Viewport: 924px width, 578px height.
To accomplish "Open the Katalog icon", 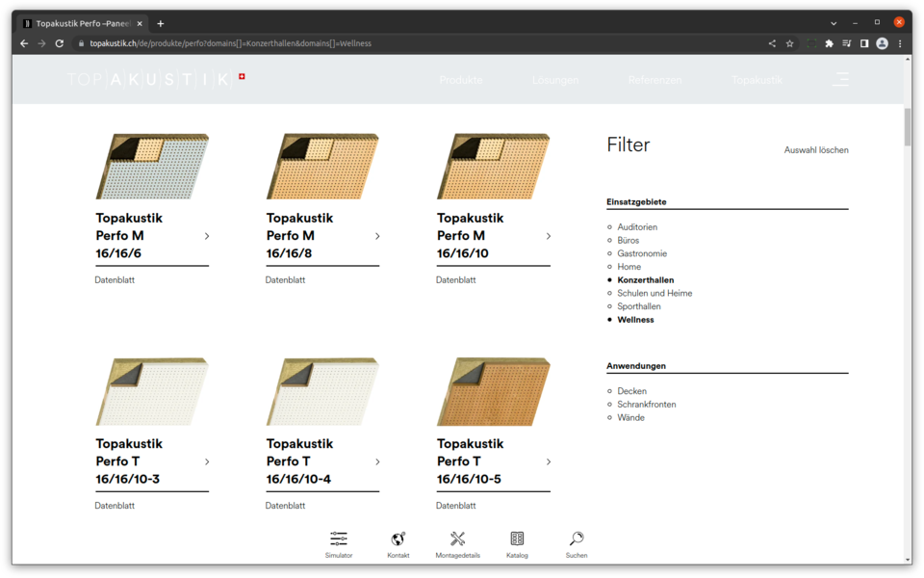I will [517, 544].
